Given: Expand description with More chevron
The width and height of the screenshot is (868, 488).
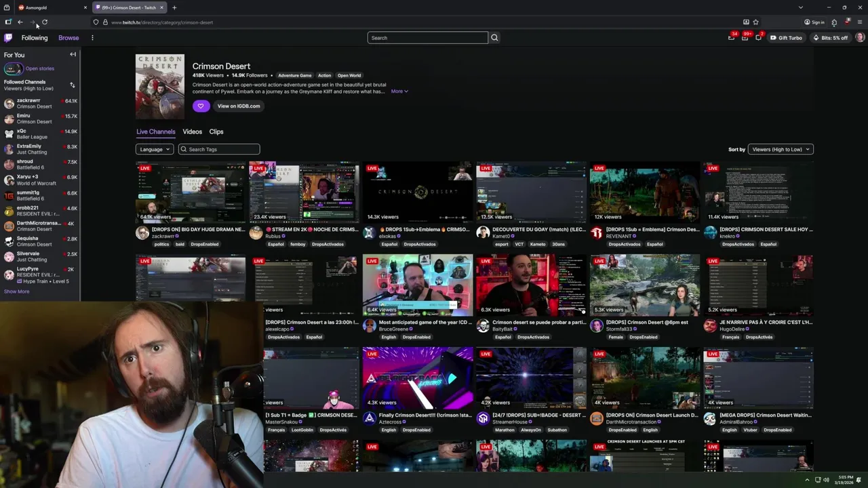Looking at the screenshot, I should coord(399,91).
